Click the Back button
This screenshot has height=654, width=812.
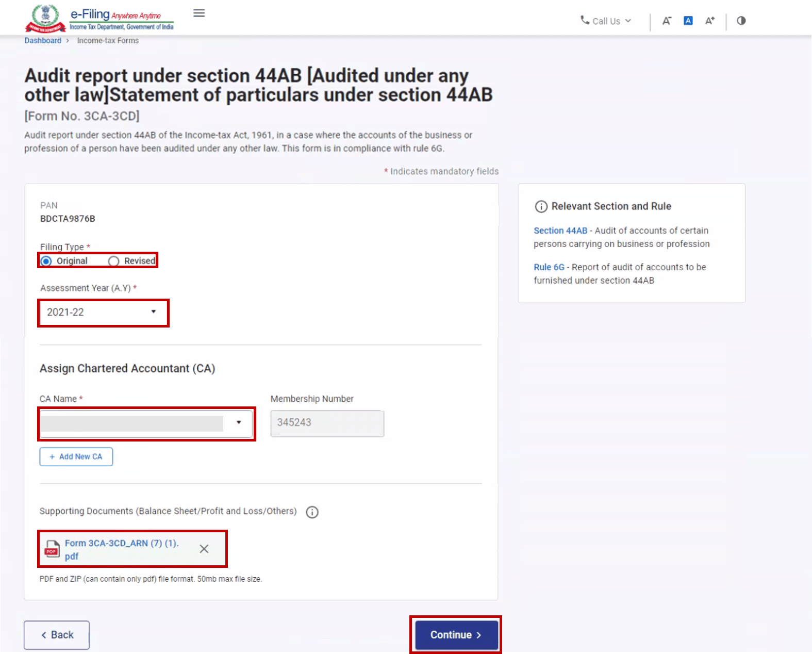(x=57, y=635)
